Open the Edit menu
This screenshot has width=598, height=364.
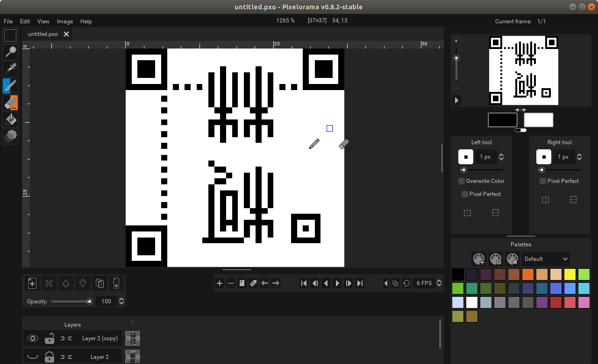pyautogui.click(x=25, y=21)
